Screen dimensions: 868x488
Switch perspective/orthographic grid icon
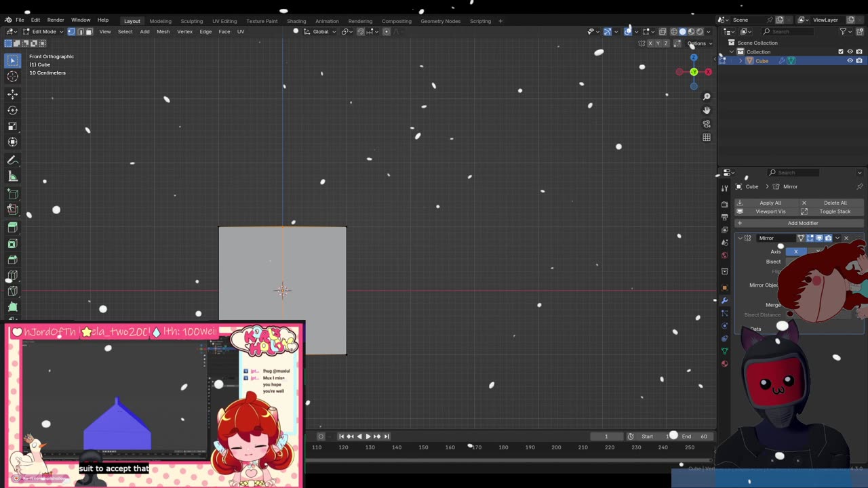(x=707, y=138)
